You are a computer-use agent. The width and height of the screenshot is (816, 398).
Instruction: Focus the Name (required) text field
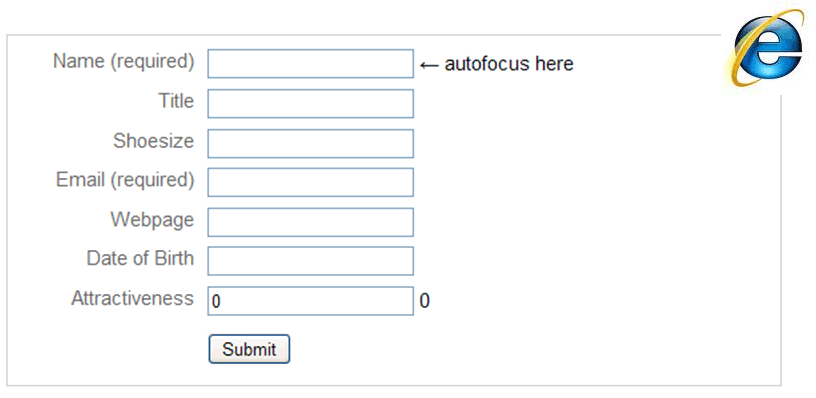click(x=311, y=63)
